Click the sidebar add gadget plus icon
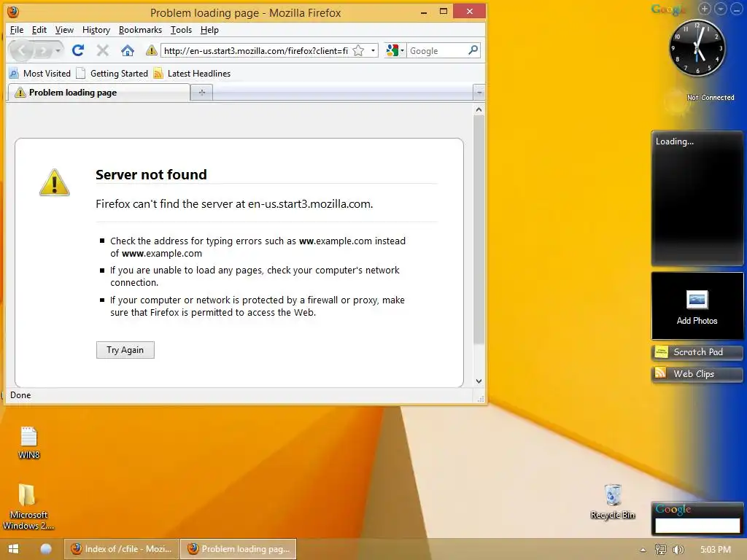747x560 pixels. [x=705, y=9]
